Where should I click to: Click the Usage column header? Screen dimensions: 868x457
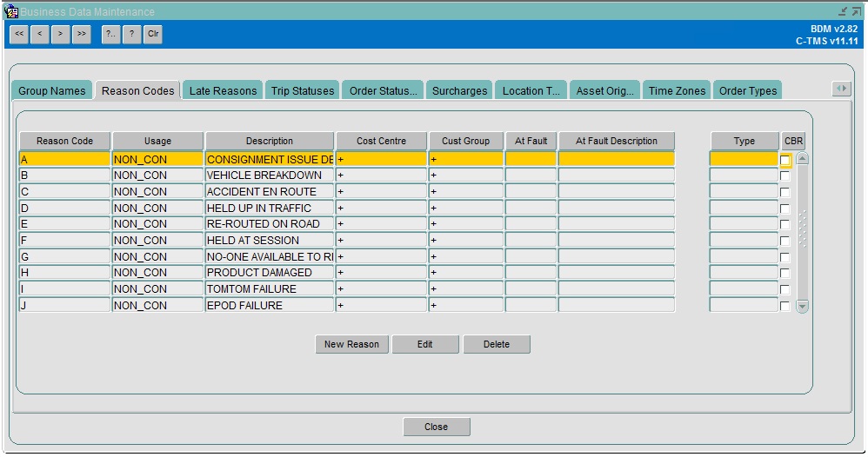(x=157, y=141)
